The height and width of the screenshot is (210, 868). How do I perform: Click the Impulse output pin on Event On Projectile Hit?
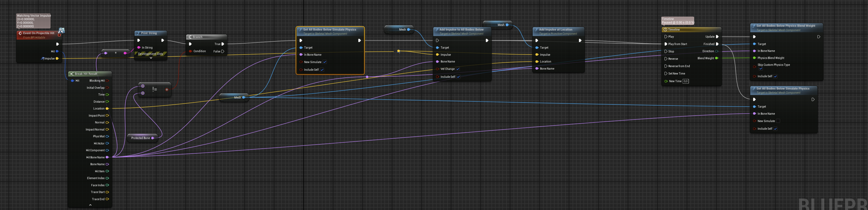tap(57, 58)
